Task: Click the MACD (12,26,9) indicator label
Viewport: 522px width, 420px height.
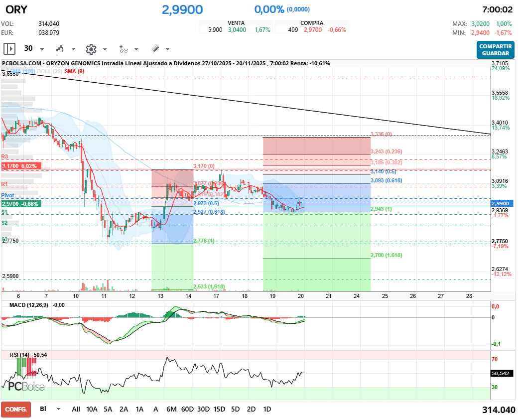Action: [x=28, y=304]
